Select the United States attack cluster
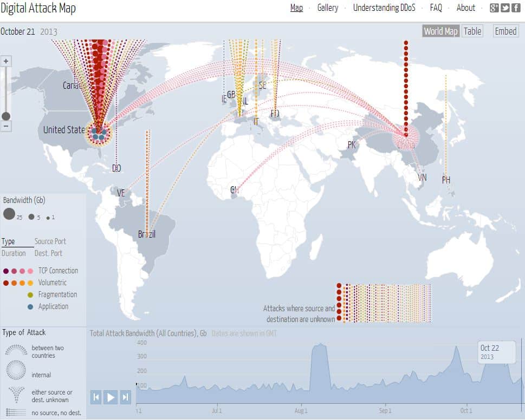525x420 pixels. (x=99, y=133)
